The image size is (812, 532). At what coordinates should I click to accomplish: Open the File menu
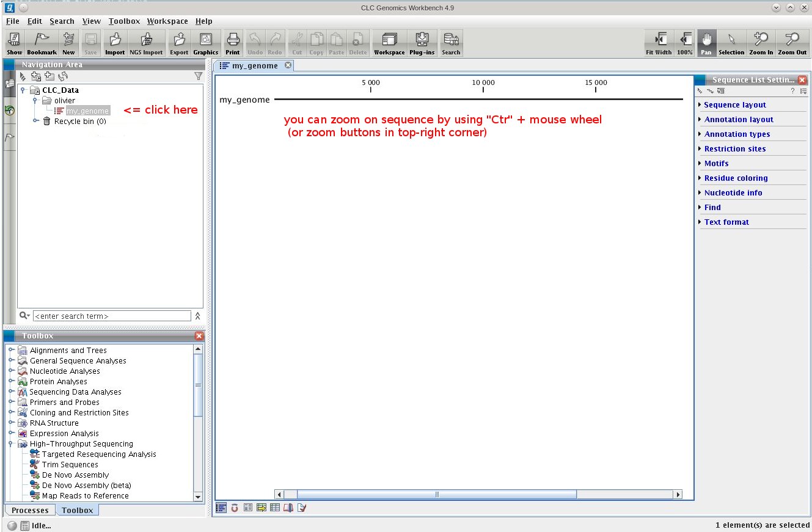13,21
